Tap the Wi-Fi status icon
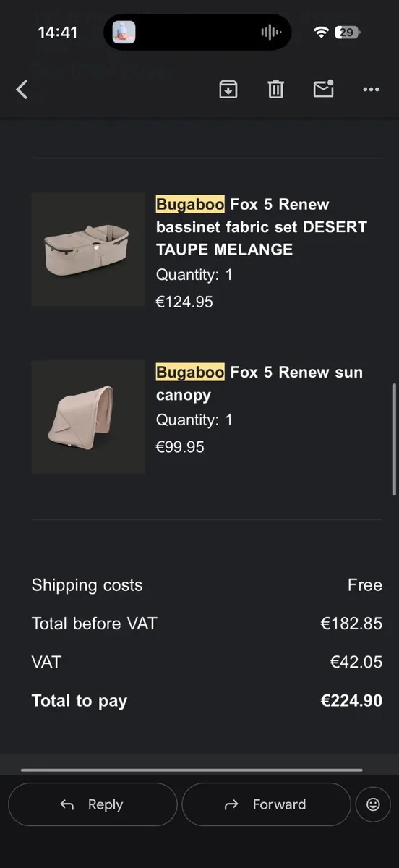Image resolution: width=399 pixels, height=868 pixels. tap(321, 33)
